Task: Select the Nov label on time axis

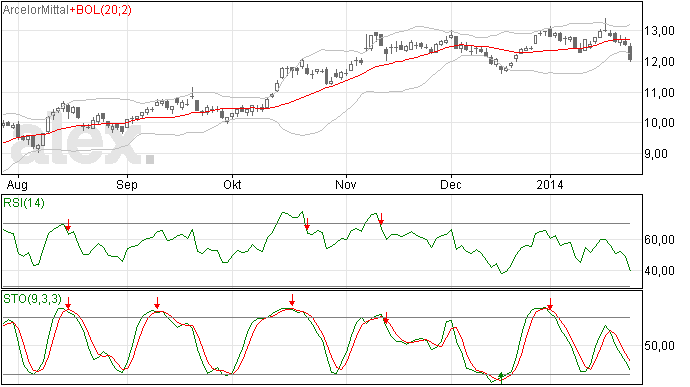Action: coord(345,184)
